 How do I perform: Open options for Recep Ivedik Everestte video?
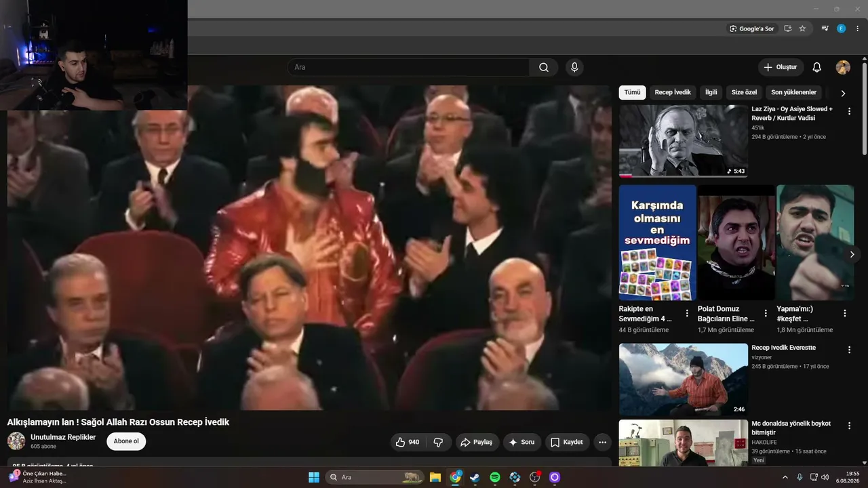coord(849,350)
